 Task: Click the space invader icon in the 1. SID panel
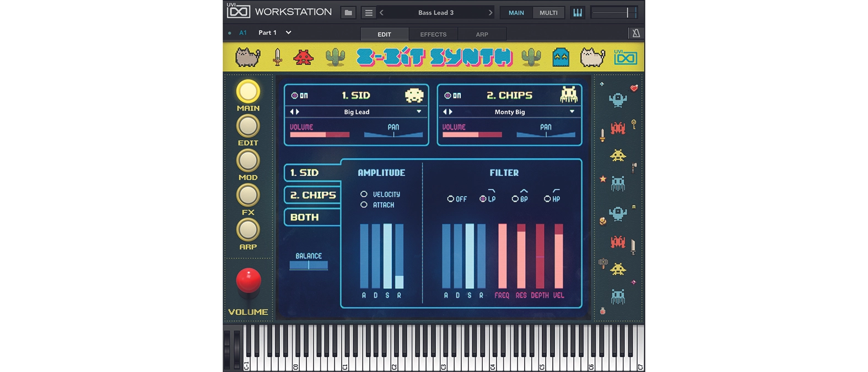(x=414, y=95)
